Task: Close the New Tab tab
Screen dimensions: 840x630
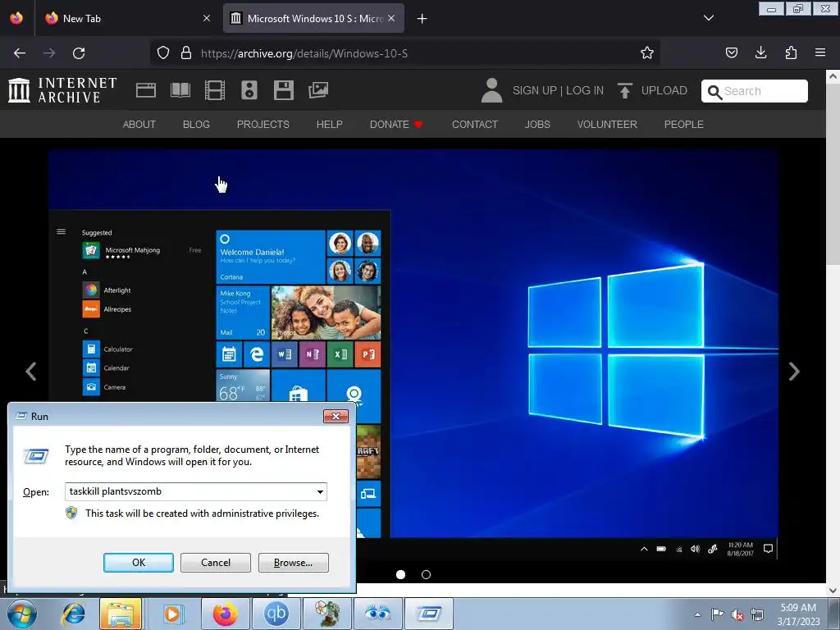Action: pos(206,18)
